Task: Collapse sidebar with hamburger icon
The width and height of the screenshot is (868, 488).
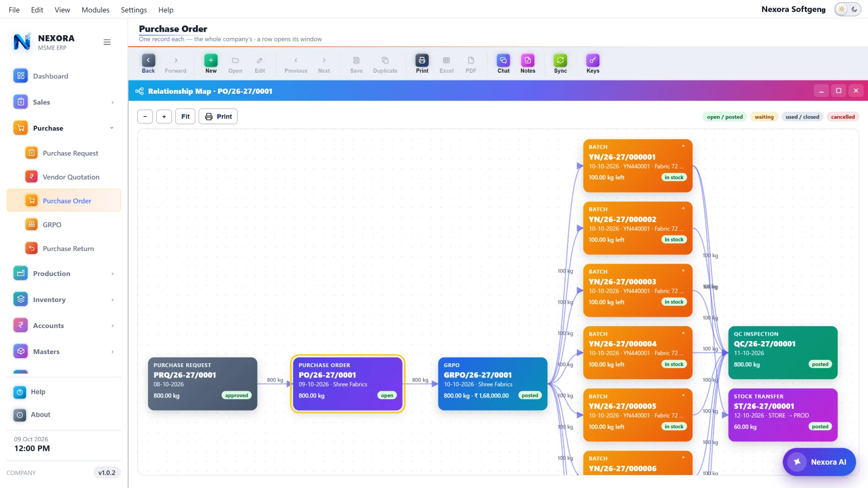Action: tap(107, 42)
